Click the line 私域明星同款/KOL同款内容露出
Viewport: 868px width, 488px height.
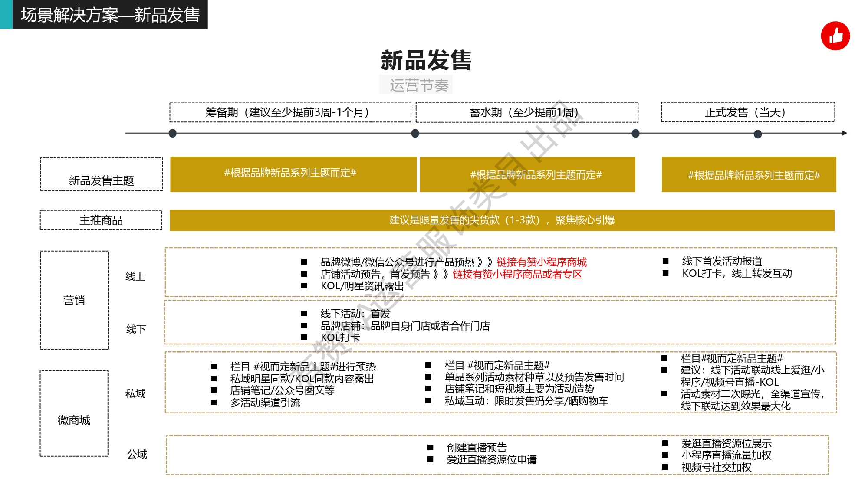(302, 379)
